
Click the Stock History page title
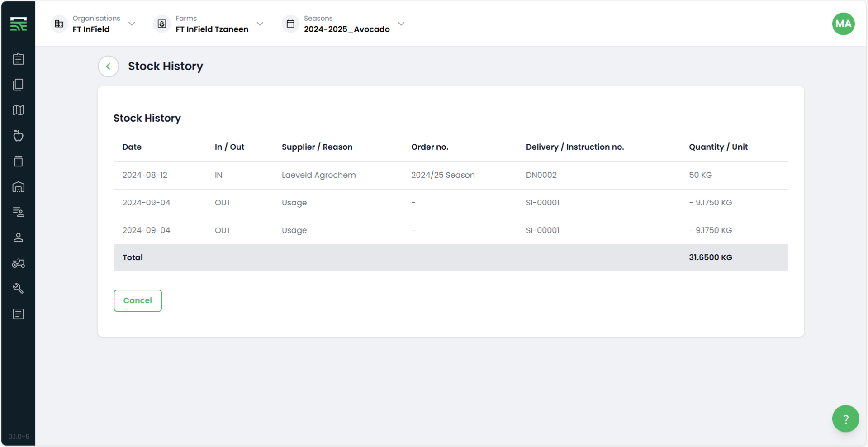(166, 66)
